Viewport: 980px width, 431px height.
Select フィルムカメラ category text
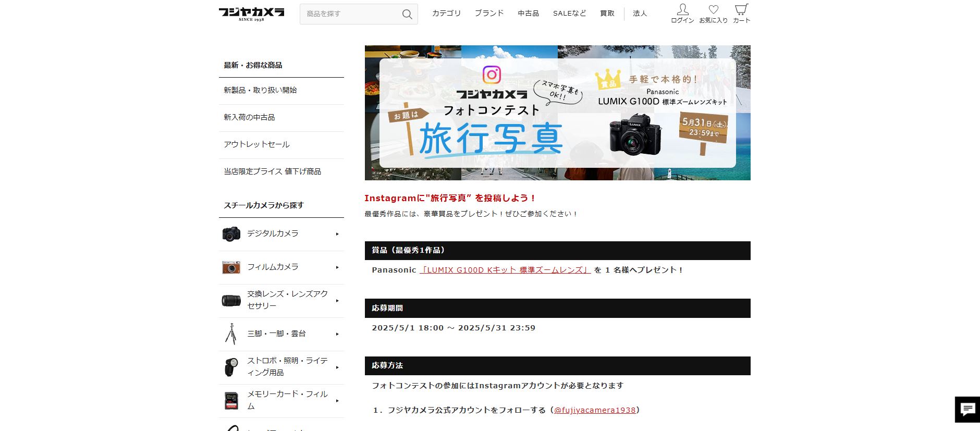pyautogui.click(x=273, y=267)
